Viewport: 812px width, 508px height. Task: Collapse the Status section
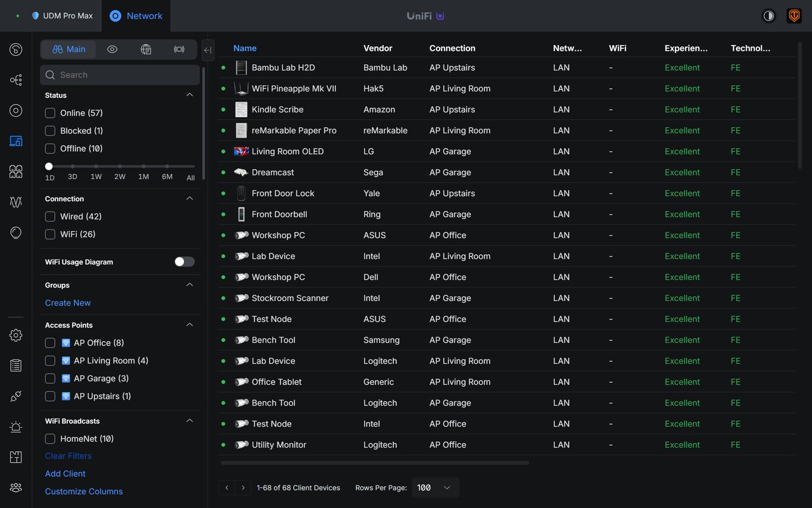[x=189, y=95]
